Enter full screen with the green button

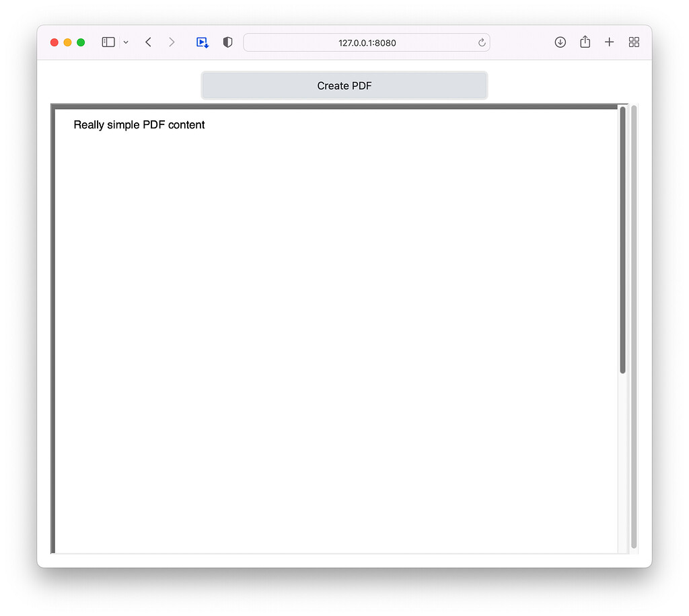(x=81, y=42)
